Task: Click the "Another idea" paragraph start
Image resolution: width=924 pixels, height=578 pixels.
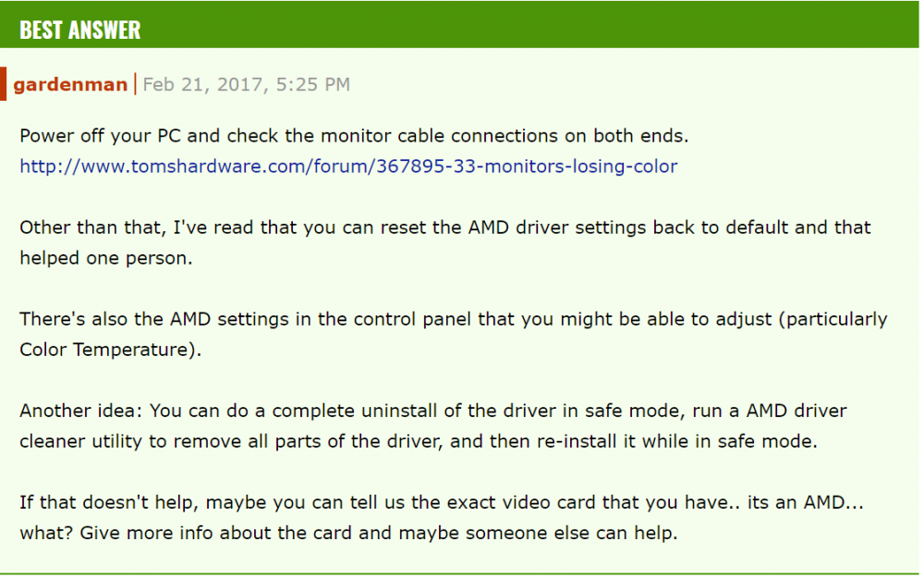Action: coord(80,411)
